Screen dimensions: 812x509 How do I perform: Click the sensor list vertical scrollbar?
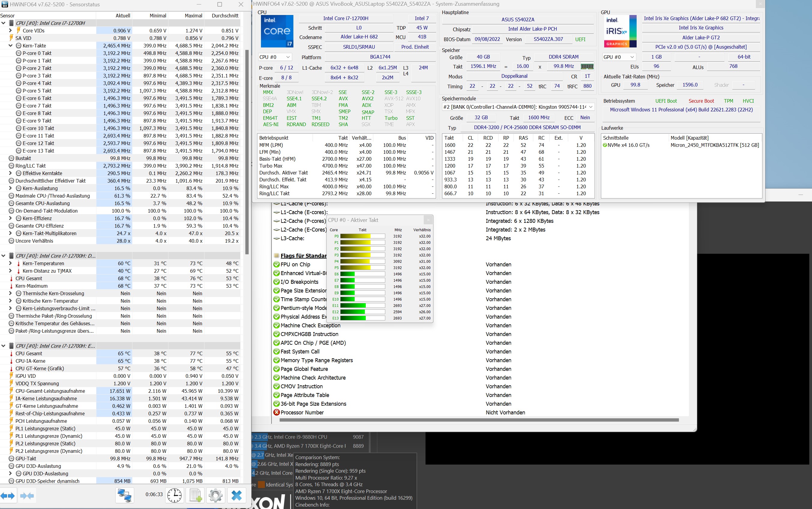pyautogui.click(x=247, y=151)
